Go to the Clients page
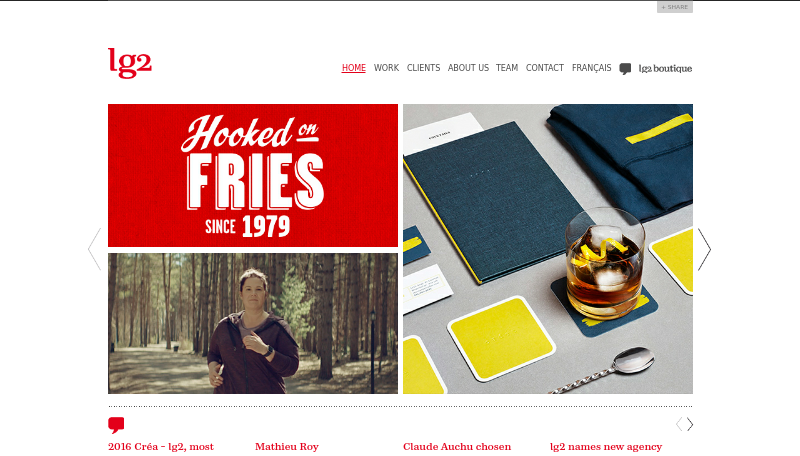The height and width of the screenshot is (456, 800). (x=423, y=68)
